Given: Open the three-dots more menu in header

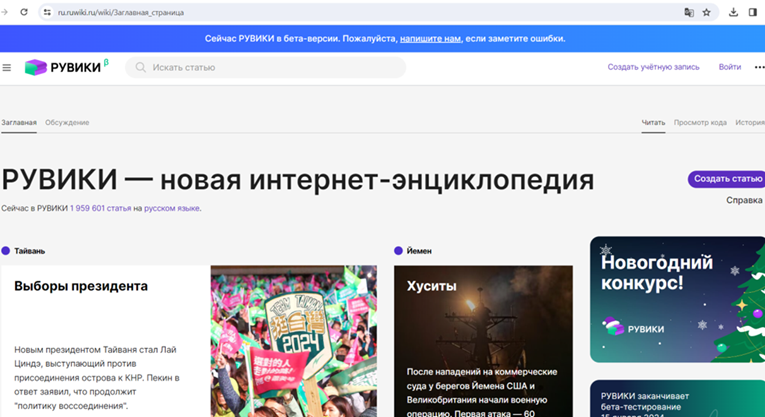Looking at the screenshot, I should click(759, 67).
